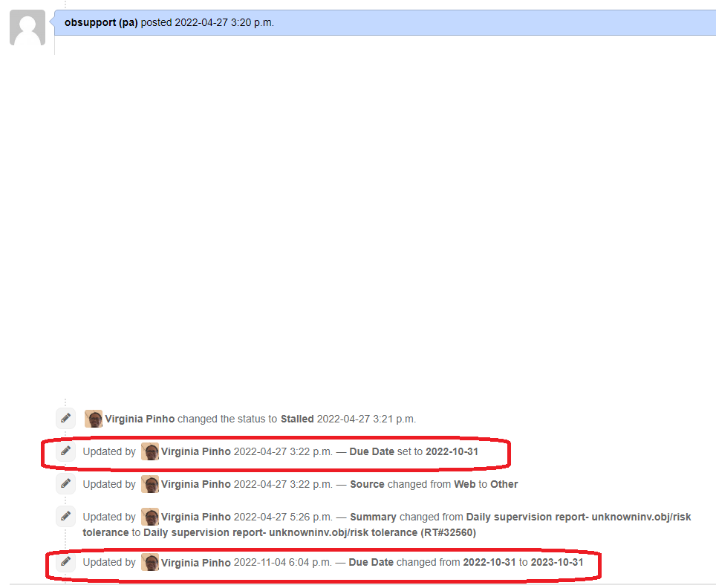Click the new due date 2023-10-31

pyautogui.click(x=556, y=562)
